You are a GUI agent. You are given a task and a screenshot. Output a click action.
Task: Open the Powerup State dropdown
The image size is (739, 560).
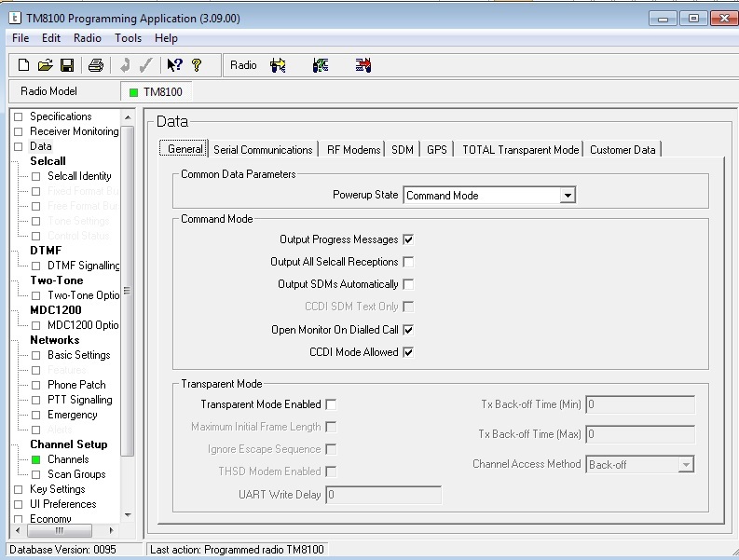(x=567, y=196)
